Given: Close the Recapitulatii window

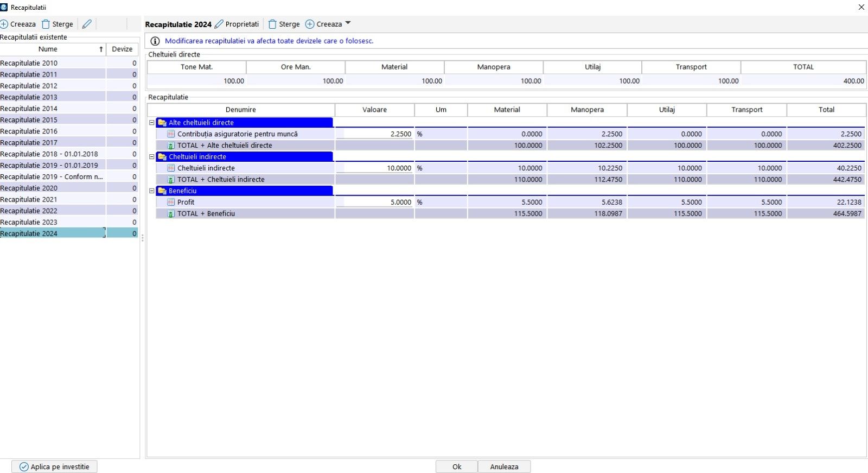Looking at the screenshot, I should tap(861, 7).
